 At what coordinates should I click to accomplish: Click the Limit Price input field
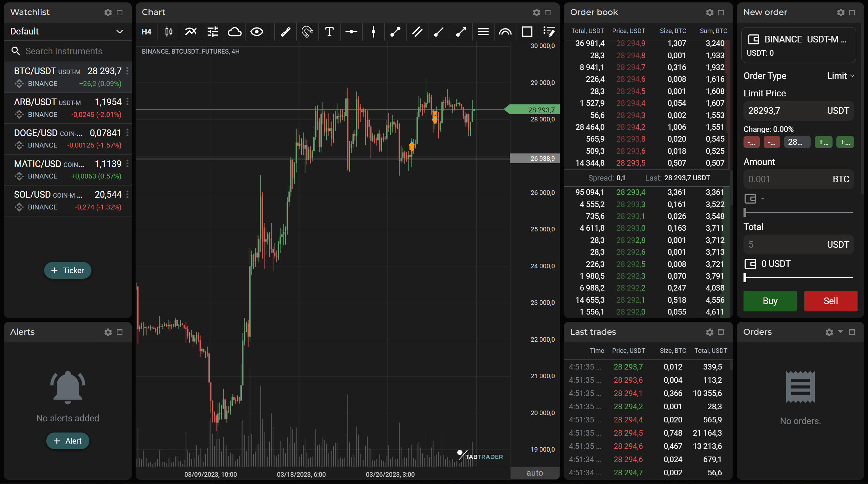pos(798,111)
